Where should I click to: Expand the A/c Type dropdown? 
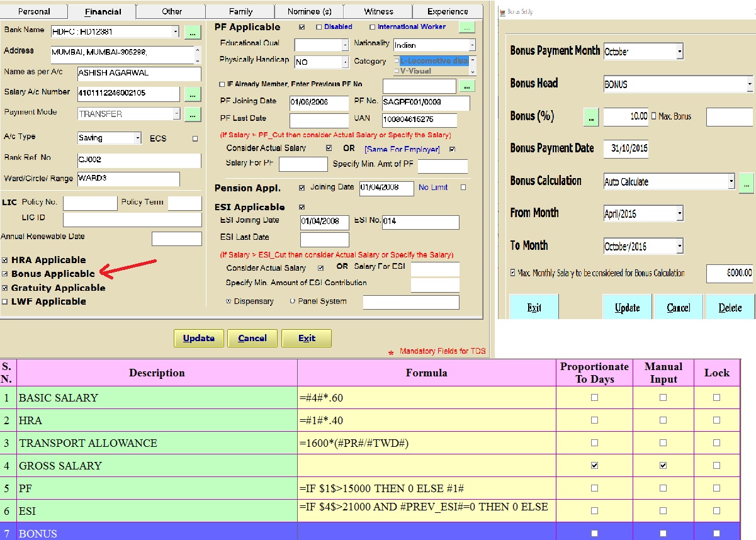(138, 138)
